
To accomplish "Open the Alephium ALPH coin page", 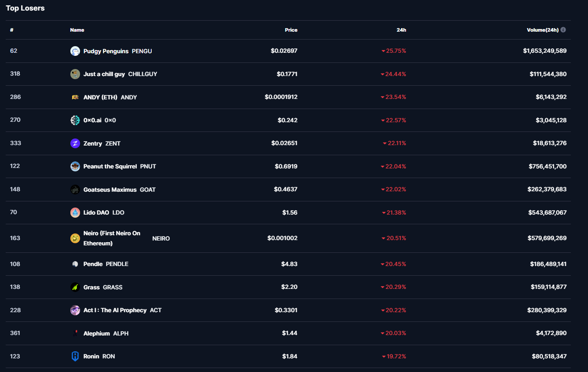I will 106,333.
